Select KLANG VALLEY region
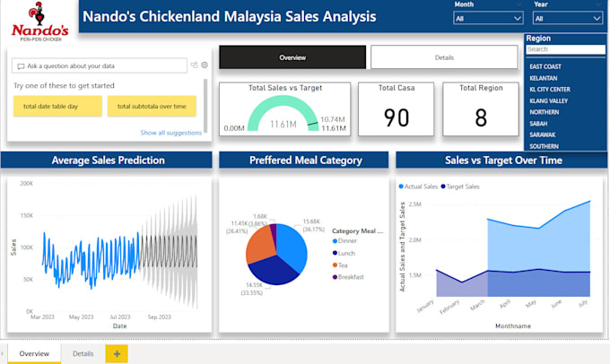 [x=548, y=100]
